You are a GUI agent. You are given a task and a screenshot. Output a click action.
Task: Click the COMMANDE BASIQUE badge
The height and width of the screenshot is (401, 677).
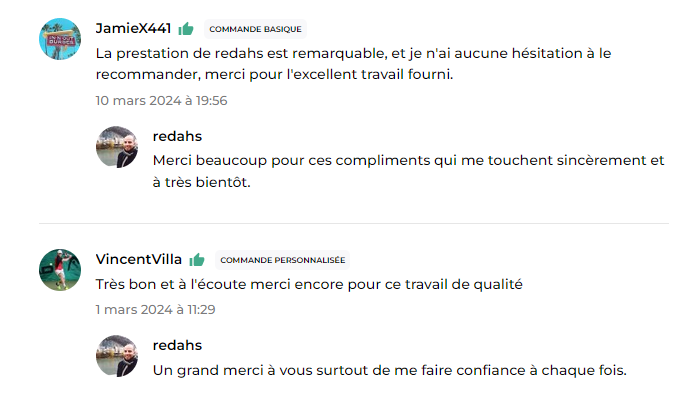[255, 29]
